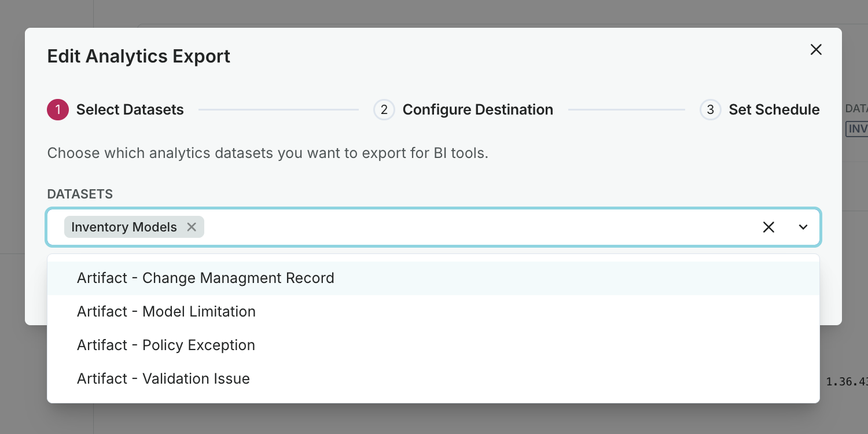This screenshot has width=868, height=434.
Task: Switch to the Set Schedule step
Action: 774,109
